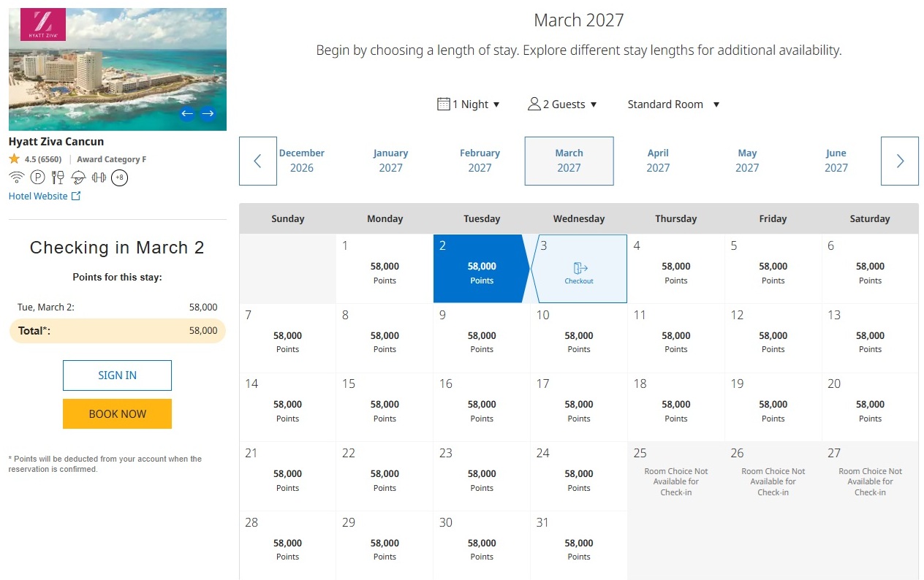Image resolution: width=924 pixels, height=580 pixels.
Task: Click the BOOK NOW button
Action: pos(117,413)
